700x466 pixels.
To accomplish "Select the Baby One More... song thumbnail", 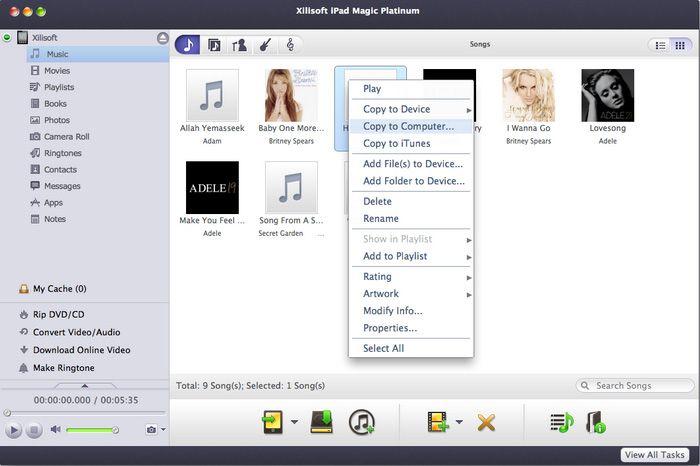I will click(x=291, y=96).
